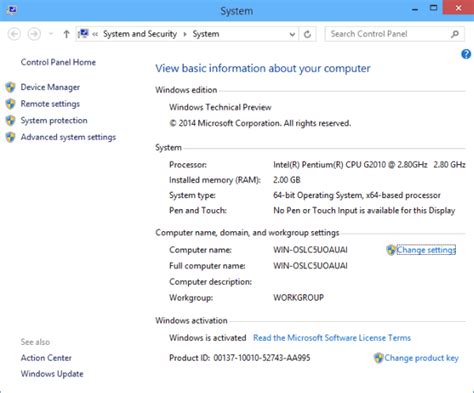Click the Windows is activated text
The width and height of the screenshot is (474, 393).
[207, 338]
